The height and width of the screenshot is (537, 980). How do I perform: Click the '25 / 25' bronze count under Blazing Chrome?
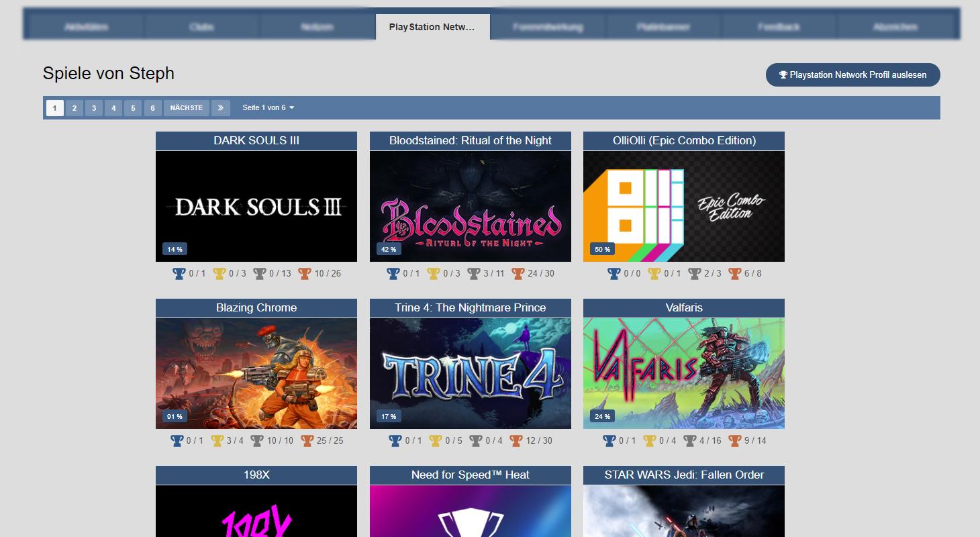tap(330, 440)
